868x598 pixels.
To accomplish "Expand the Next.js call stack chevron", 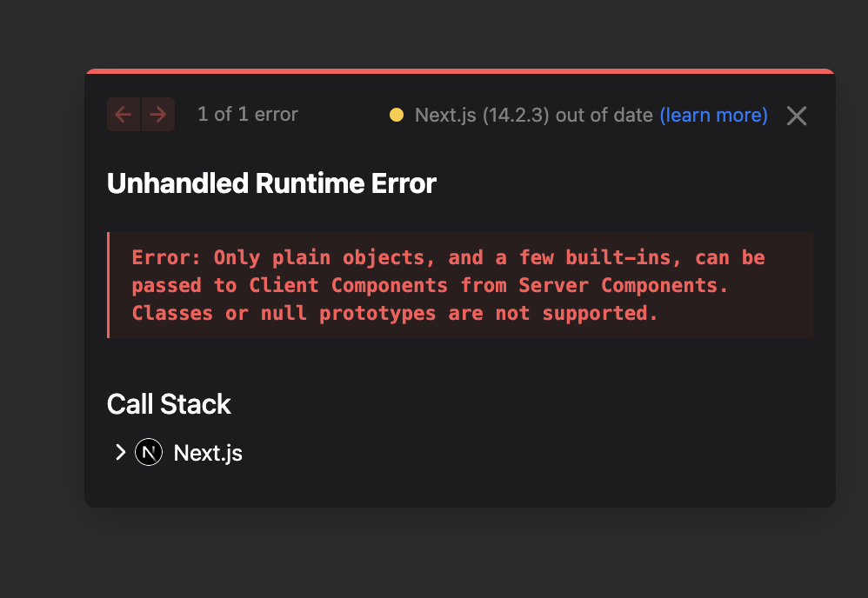I will pyautogui.click(x=120, y=452).
